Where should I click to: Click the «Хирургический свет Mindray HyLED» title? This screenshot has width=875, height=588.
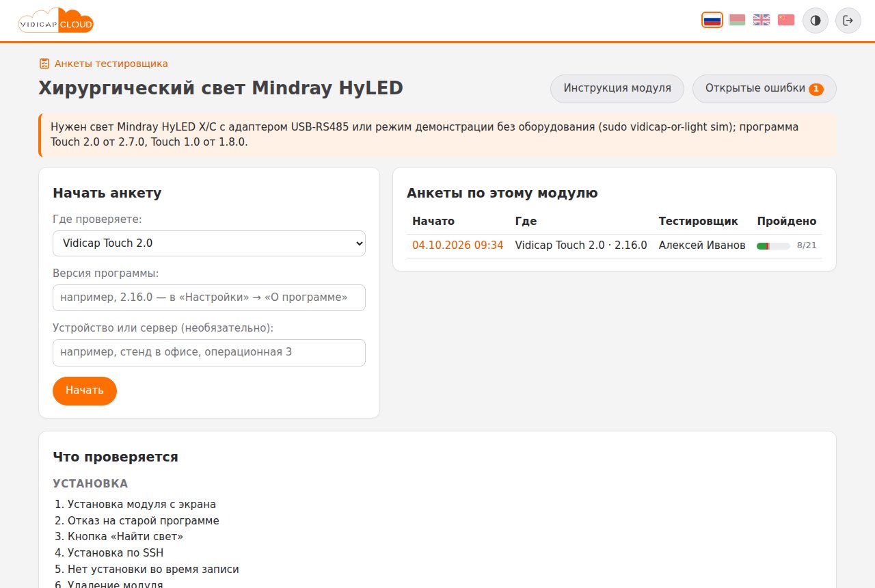[221, 88]
